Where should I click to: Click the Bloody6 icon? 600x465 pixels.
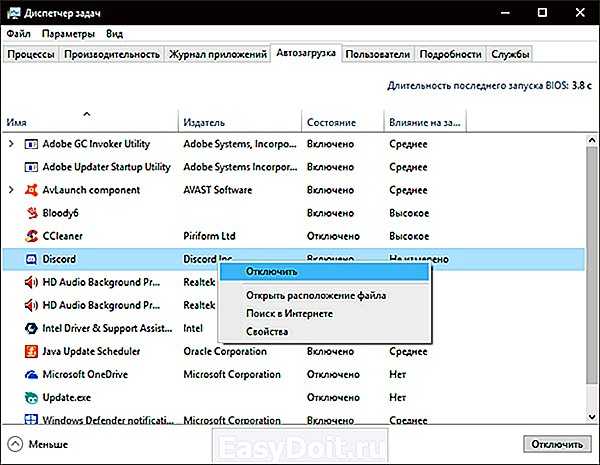point(32,213)
